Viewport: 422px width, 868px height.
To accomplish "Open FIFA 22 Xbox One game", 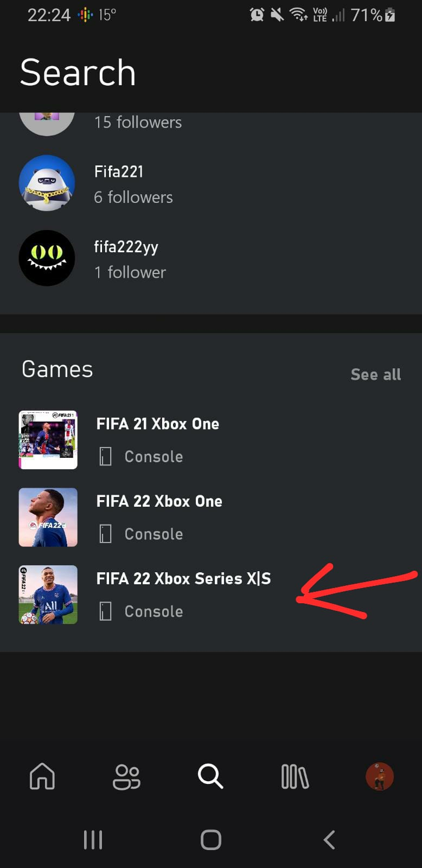I will (159, 501).
